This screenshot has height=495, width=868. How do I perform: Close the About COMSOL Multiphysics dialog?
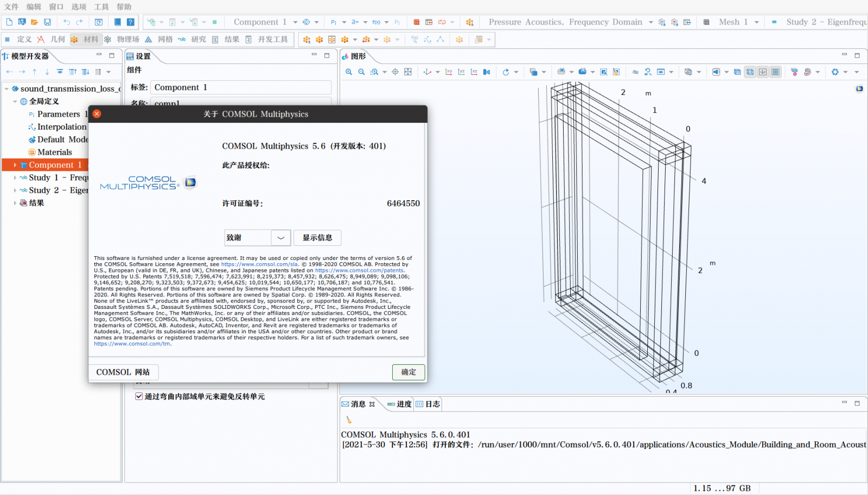pos(97,113)
